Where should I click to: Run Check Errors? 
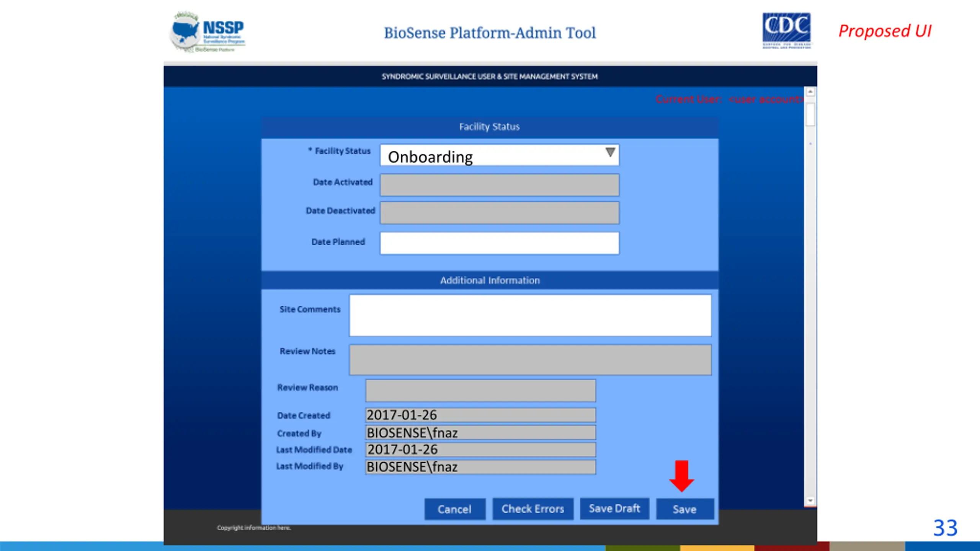pos(532,509)
